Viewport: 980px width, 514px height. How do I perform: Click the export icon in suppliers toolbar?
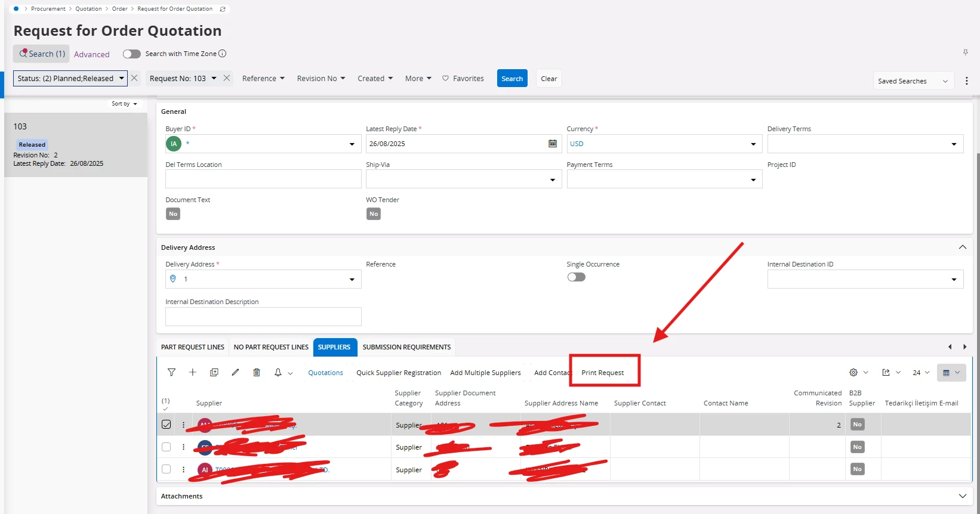pyautogui.click(x=886, y=373)
